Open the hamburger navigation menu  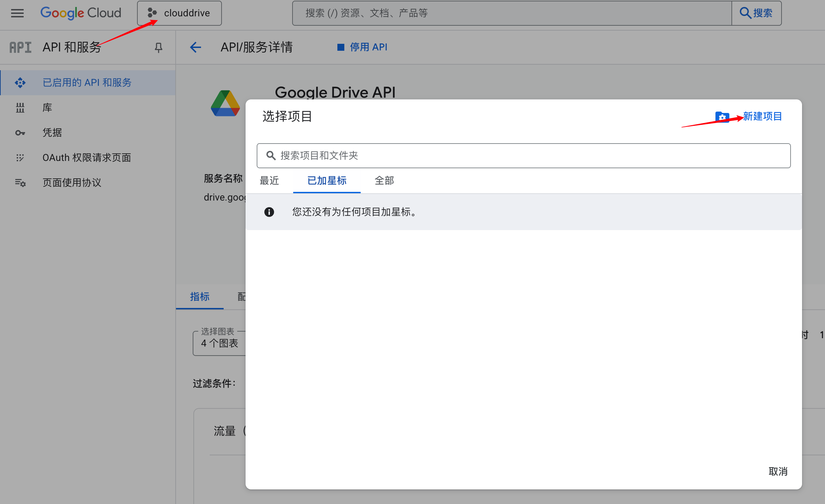(x=17, y=13)
